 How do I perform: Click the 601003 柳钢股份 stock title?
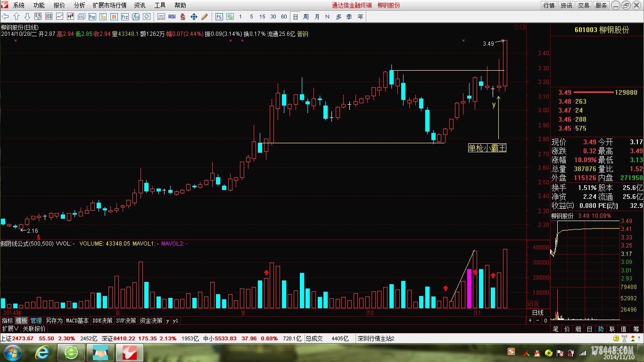[x=602, y=30]
